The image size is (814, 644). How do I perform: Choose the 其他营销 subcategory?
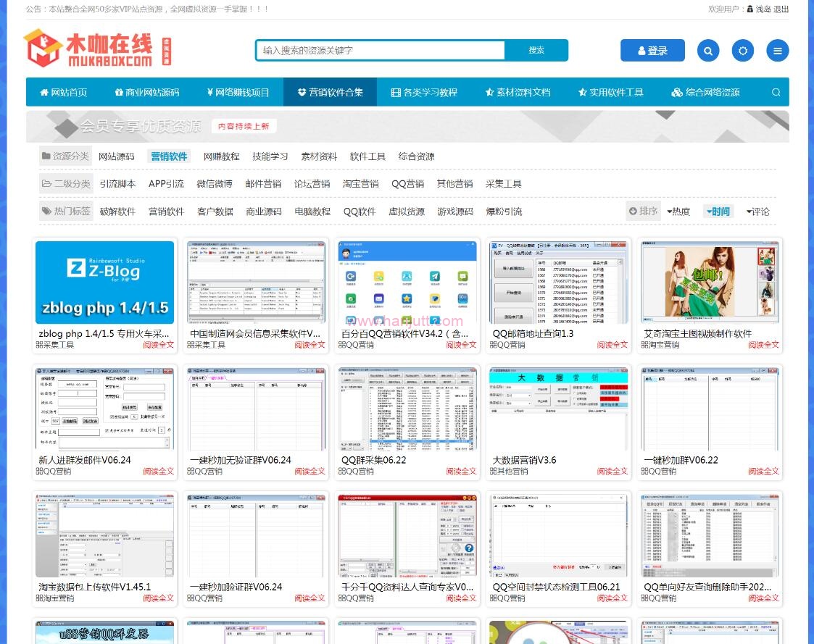(454, 184)
